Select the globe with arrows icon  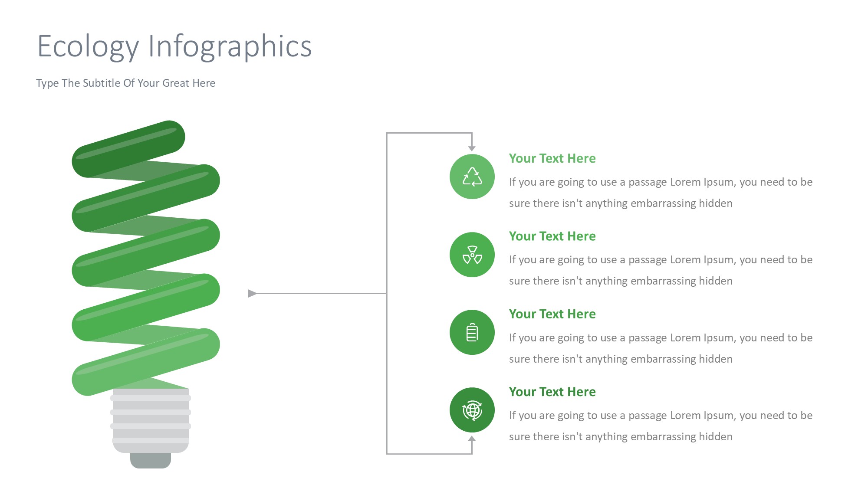pyautogui.click(x=472, y=410)
